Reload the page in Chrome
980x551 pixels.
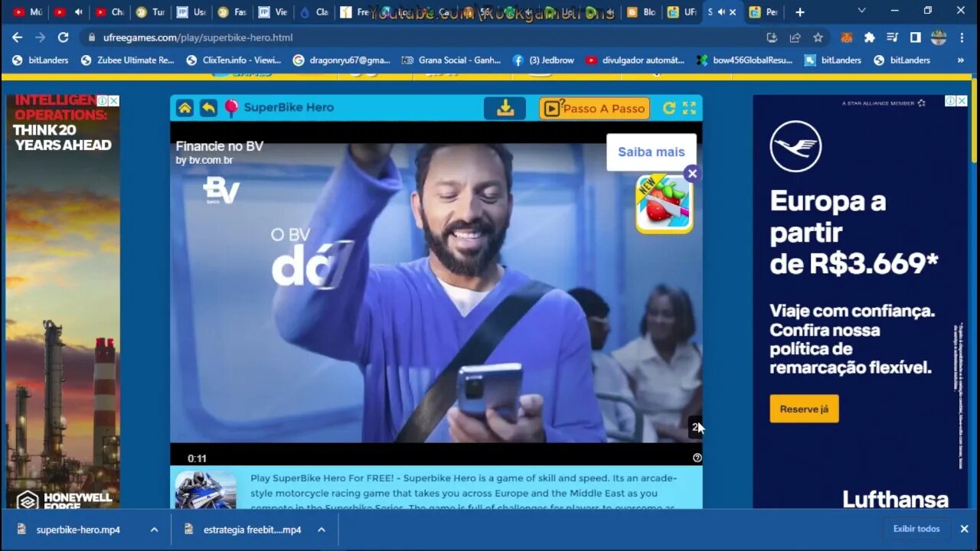click(x=64, y=37)
